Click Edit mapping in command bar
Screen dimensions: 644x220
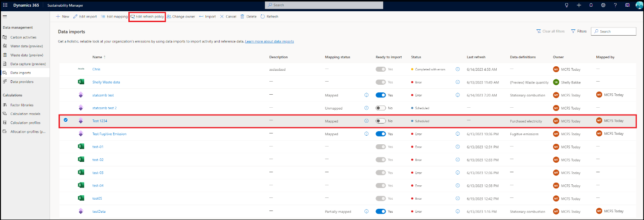(114, 16)
